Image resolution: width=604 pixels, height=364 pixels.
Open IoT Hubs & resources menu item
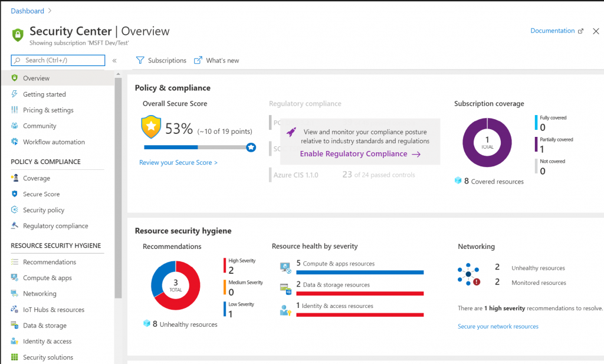(53, 310)
